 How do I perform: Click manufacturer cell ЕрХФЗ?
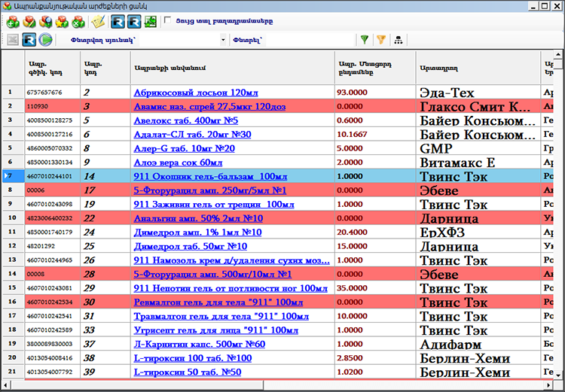478,232
